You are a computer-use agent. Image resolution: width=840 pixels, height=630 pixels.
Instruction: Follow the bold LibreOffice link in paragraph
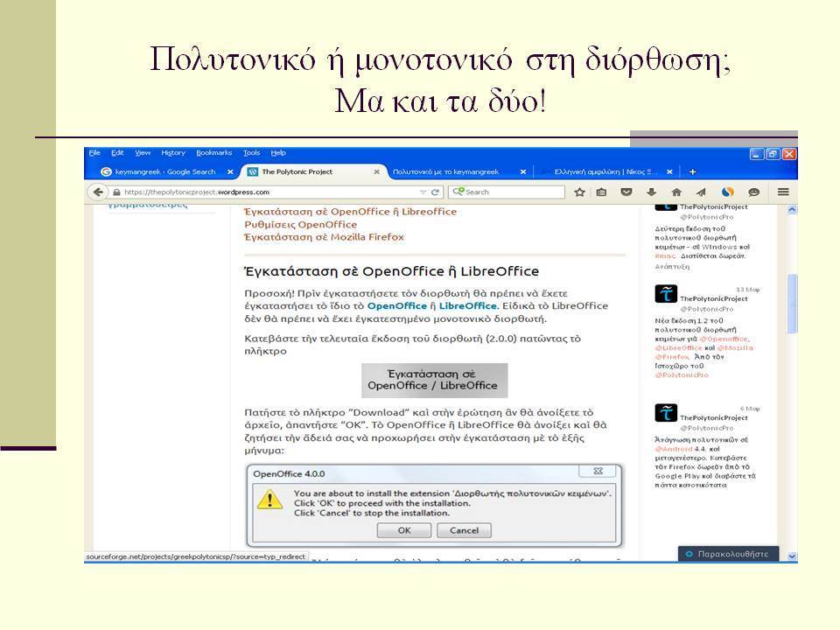pyautogui.click(x=467, y=306)
